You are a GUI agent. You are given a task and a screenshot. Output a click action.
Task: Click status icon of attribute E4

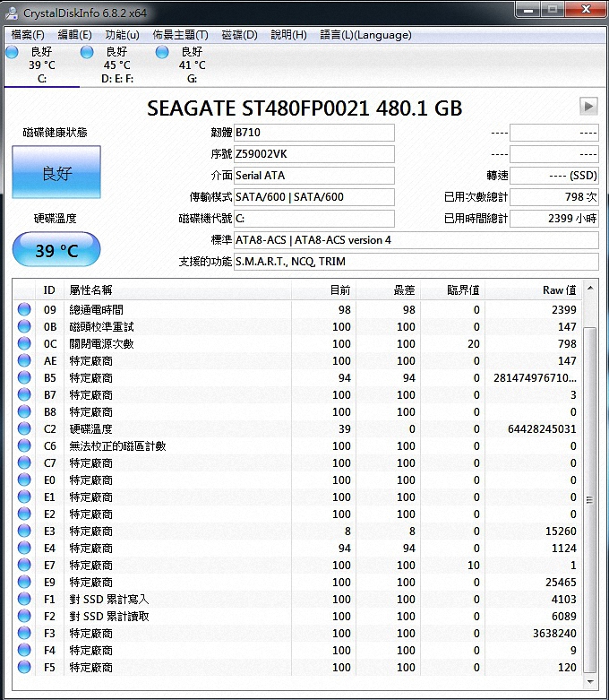[24, 548]
